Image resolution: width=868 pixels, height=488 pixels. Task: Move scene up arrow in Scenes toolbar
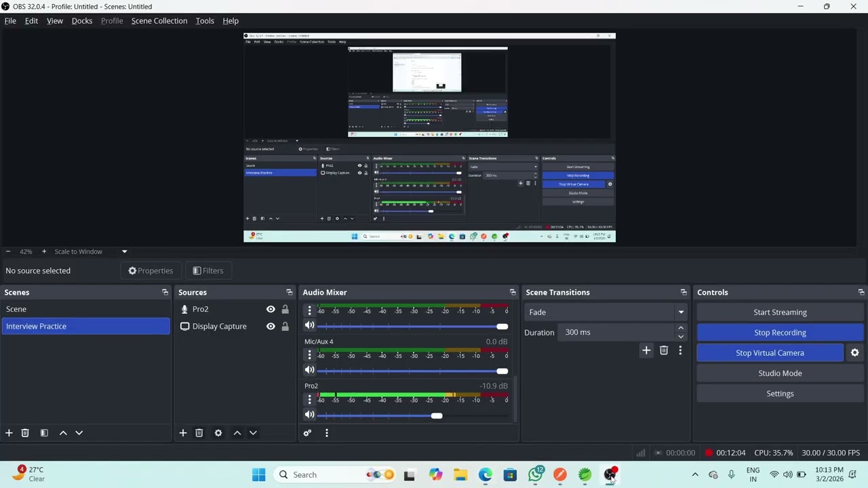pyautogui.click(x=63, y=432)
